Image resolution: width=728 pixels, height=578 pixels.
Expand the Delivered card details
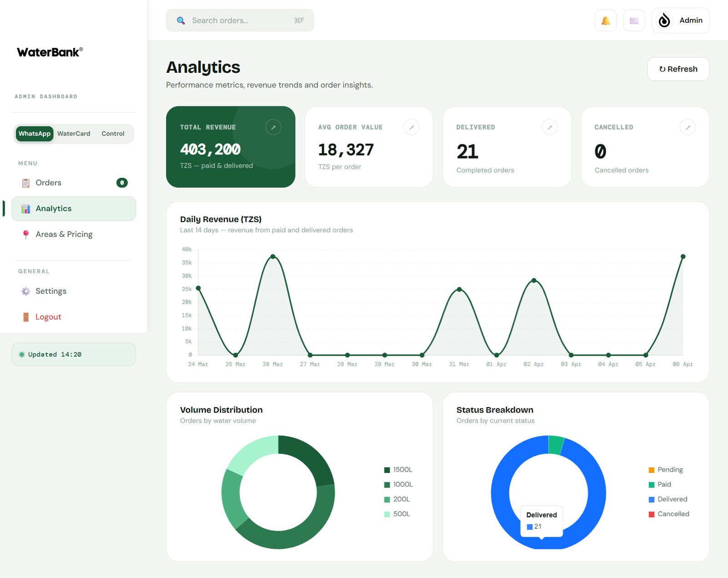point(550,127)
